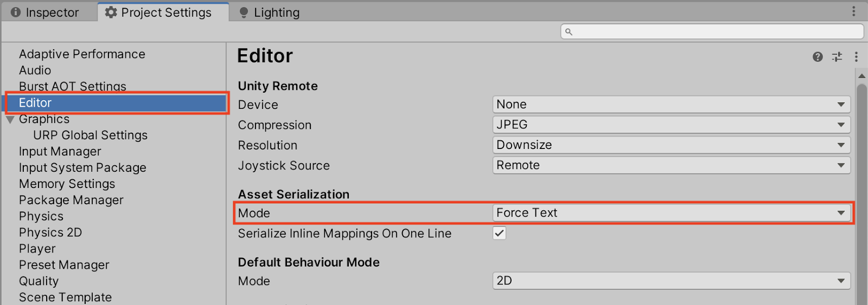868x305 pixels.
Task: Open the window tab options kebab menu
Action: tap(853, 11)
